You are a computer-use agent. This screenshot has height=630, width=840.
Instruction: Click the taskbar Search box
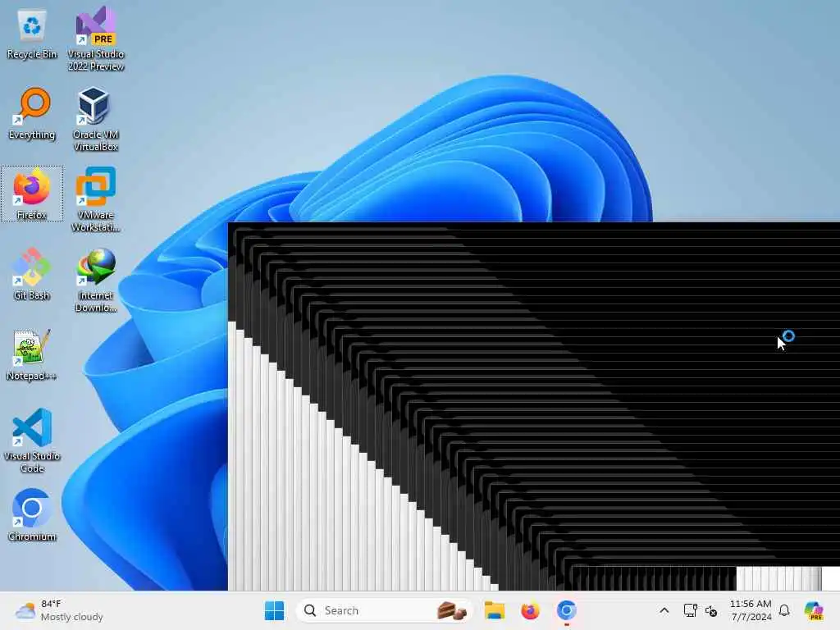point(384,610)
